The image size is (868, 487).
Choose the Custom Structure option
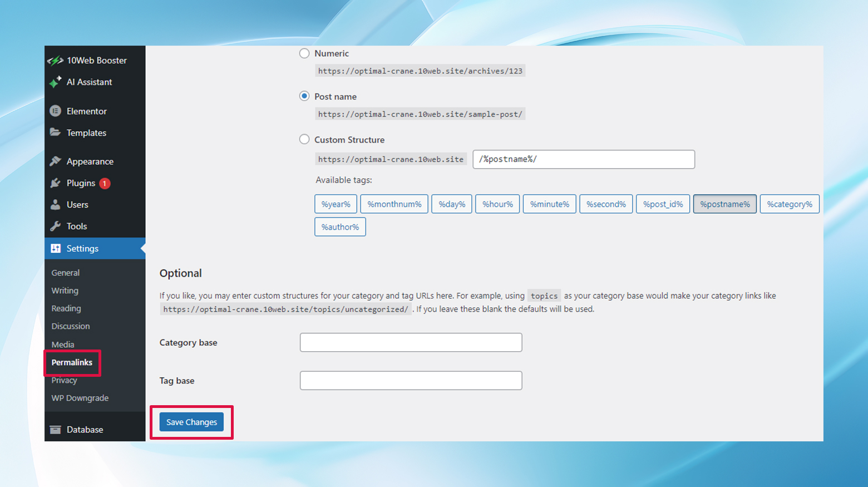[x=304, y=139]
